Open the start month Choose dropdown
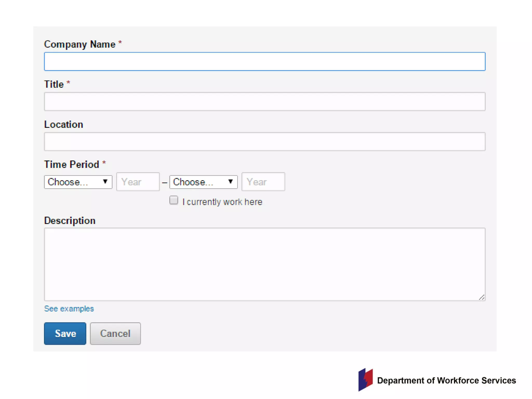 point(78,182)
